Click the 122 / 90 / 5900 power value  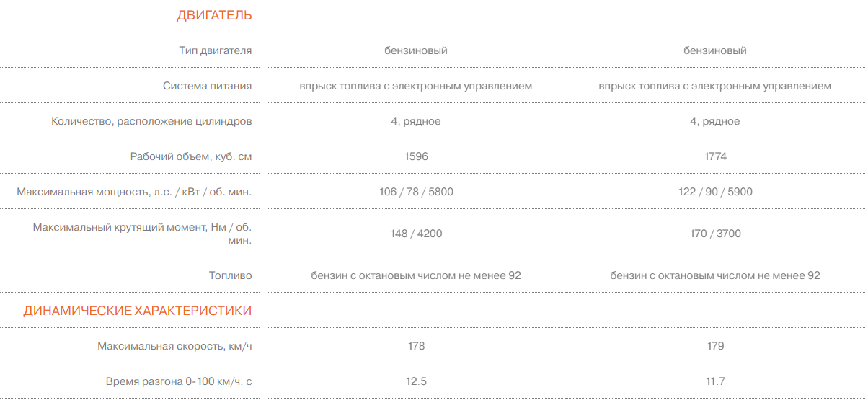click(715, 192)
